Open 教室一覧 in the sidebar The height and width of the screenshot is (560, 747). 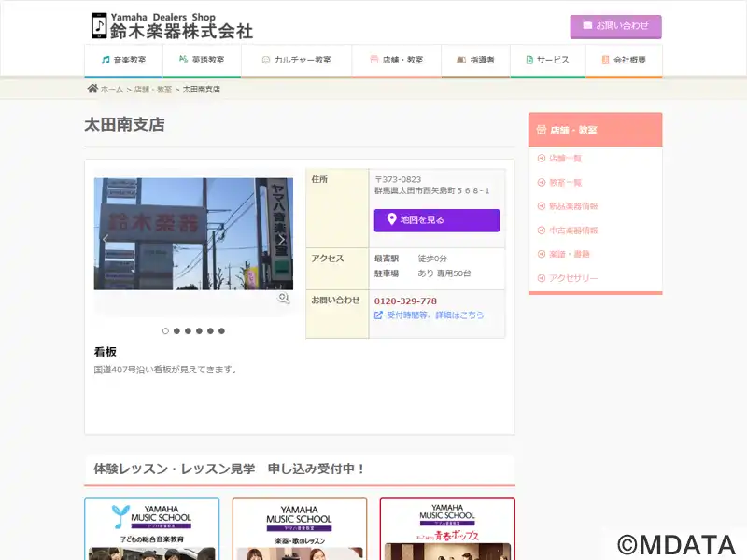(566, 182)
